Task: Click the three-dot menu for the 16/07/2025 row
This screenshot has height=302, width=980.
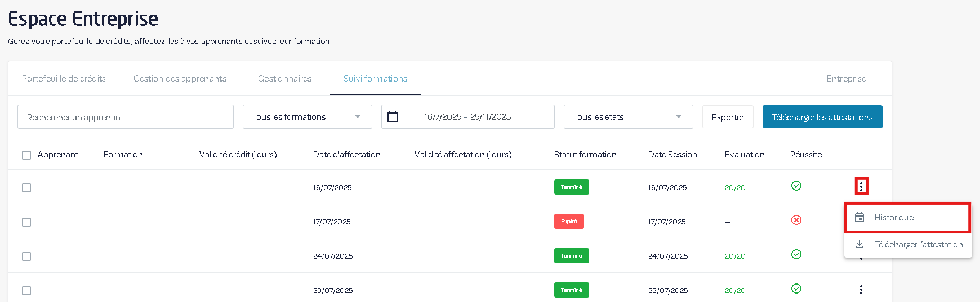Action: coord(861,186)
